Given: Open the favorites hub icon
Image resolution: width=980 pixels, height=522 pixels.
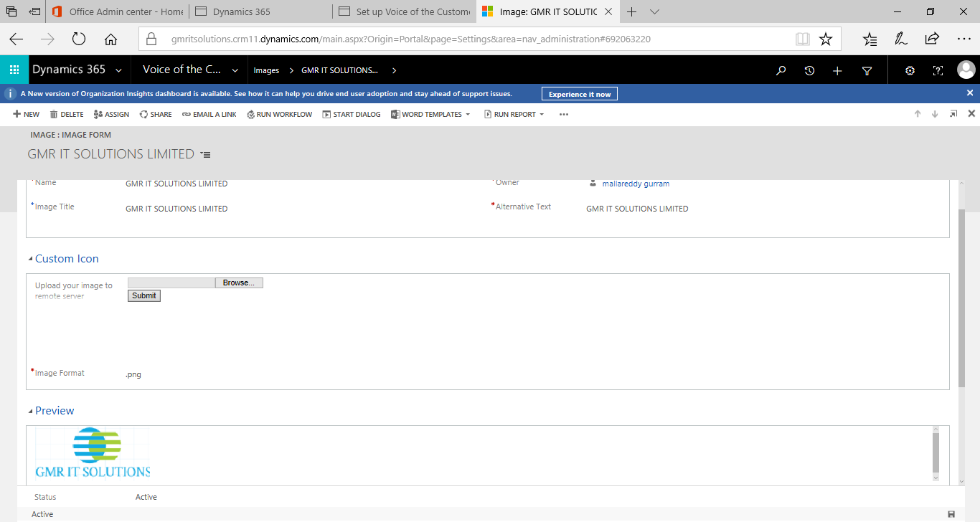Looking at the screenshot, I should click(x=870, y=39).
